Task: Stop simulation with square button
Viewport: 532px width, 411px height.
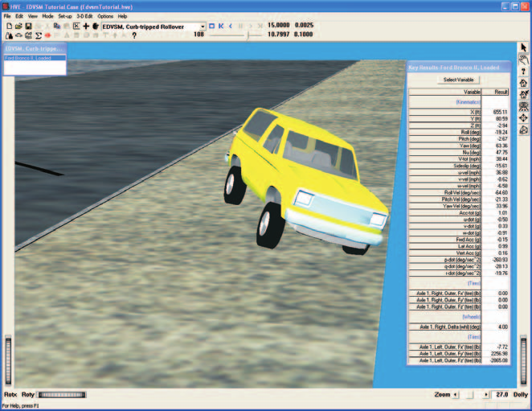Action: tap(211, 26)
